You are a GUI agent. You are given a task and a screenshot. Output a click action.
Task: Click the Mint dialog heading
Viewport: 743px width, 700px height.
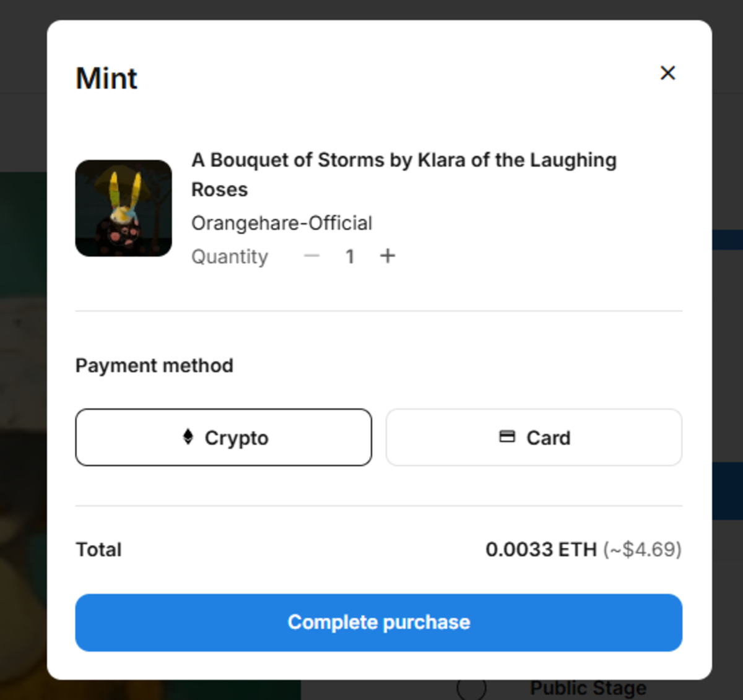pyautogui.click(x=106, y=79)
